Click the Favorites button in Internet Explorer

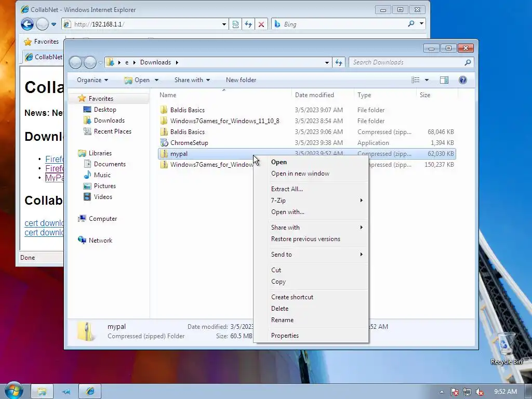coord(41,42)
